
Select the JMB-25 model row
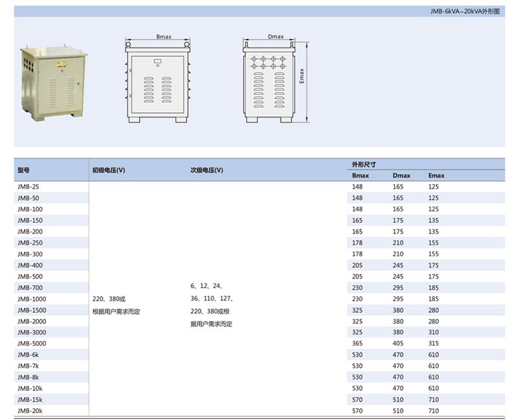28,187
